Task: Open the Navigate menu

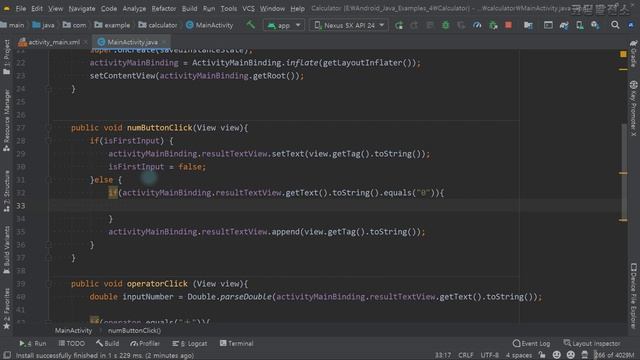Action: (x=82, y=8)
